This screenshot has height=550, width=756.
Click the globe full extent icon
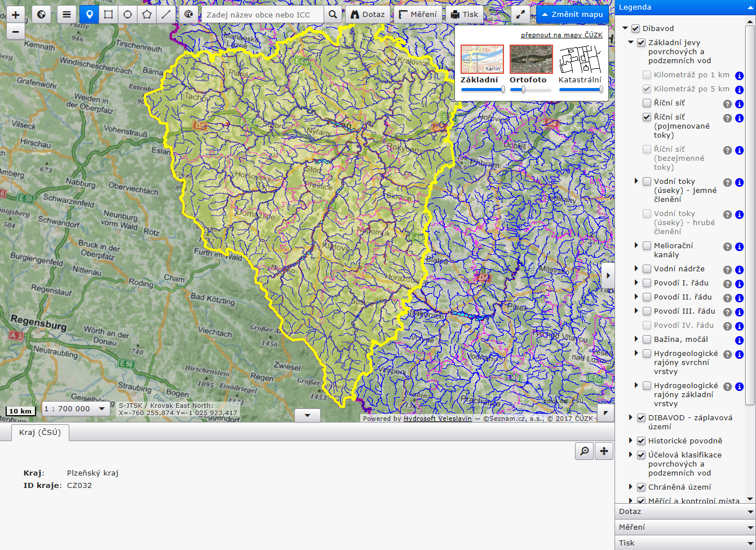41,15
